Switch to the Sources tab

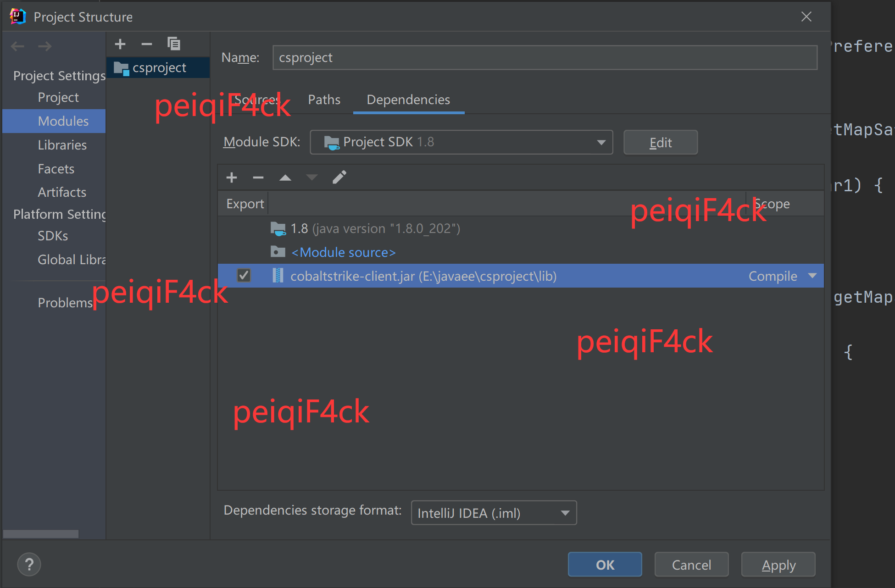click(257, 100)
